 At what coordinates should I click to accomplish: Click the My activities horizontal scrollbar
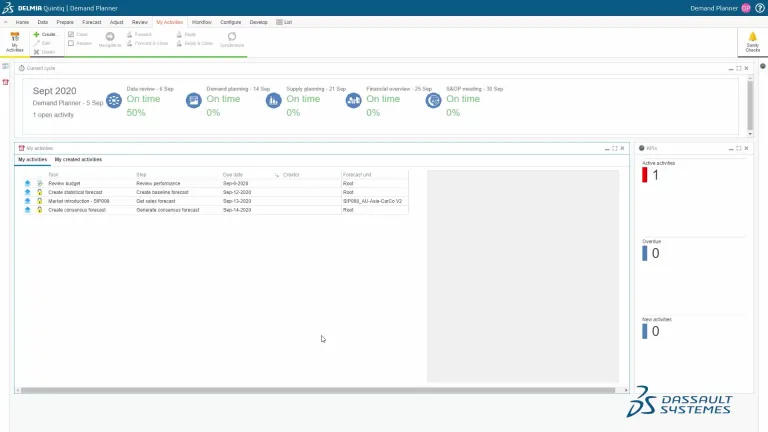pos(317,390)
